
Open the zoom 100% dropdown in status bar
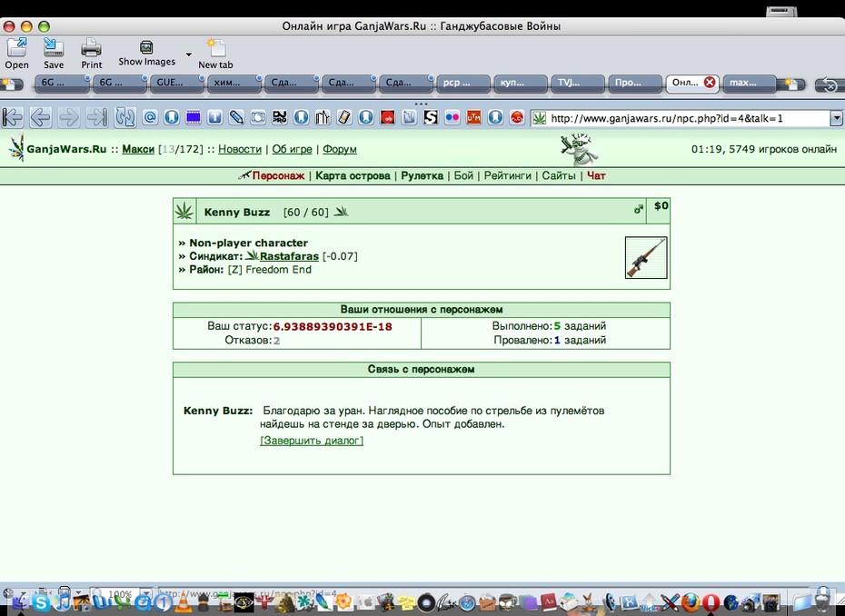click(x=145, y=593)
